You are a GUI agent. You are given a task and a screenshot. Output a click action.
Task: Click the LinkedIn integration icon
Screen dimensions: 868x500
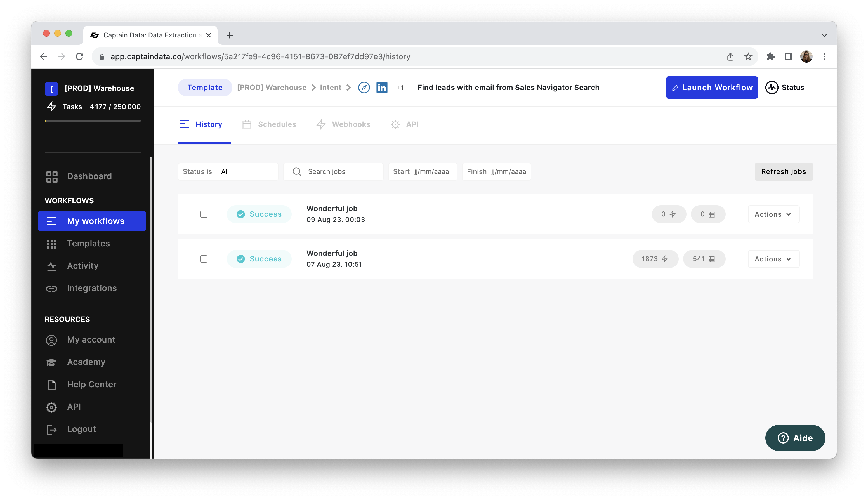[x=381, y=88]
